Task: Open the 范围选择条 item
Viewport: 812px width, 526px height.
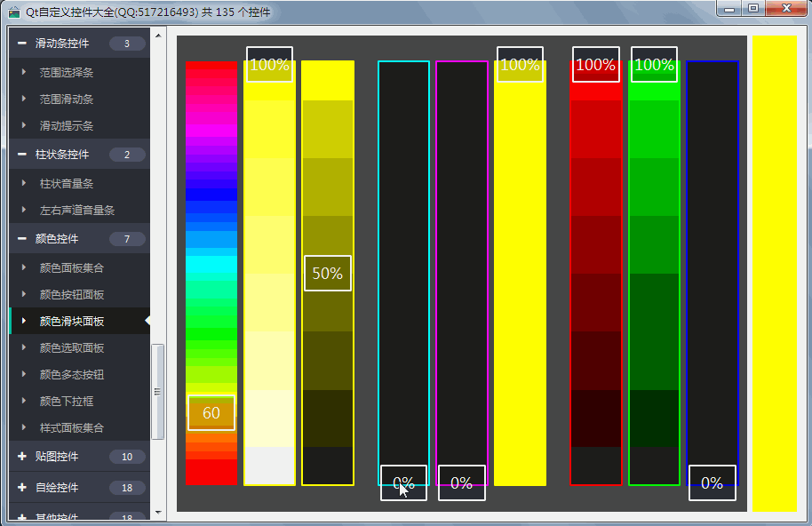Action: pyautogui.click(x=67, y=73)
